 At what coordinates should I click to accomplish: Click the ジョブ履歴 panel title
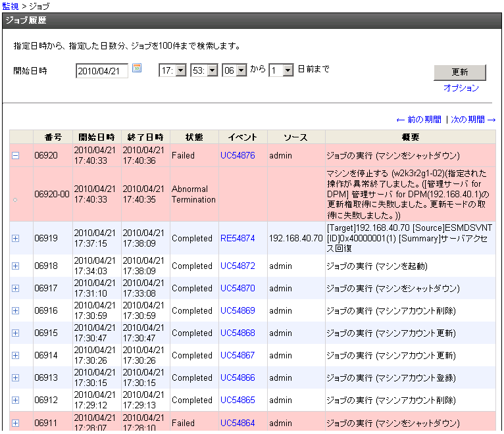pyautogui.click(x=26, y=20)
